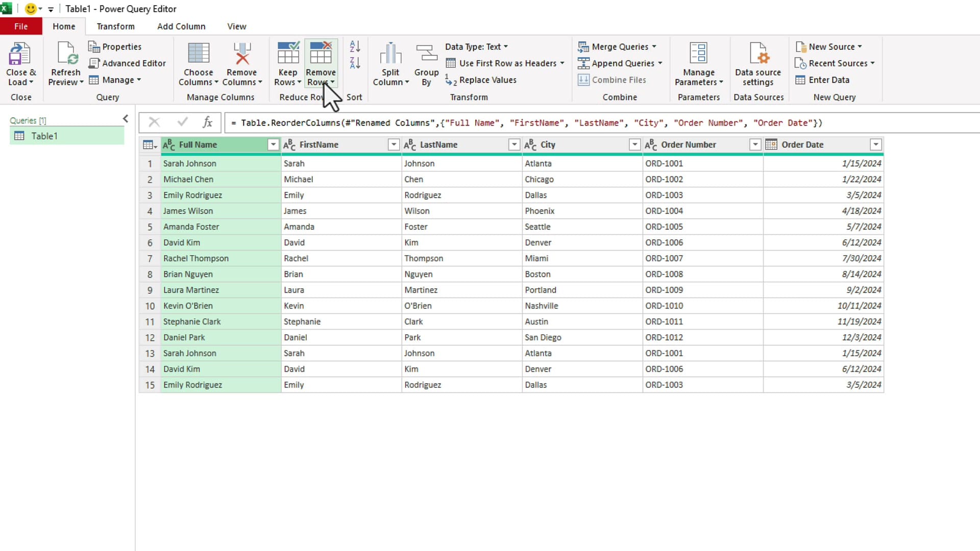The image size is (980, 551).
Task: Click the smiley feedback icon
Action: pyautogui.click(x=31, y=9)
